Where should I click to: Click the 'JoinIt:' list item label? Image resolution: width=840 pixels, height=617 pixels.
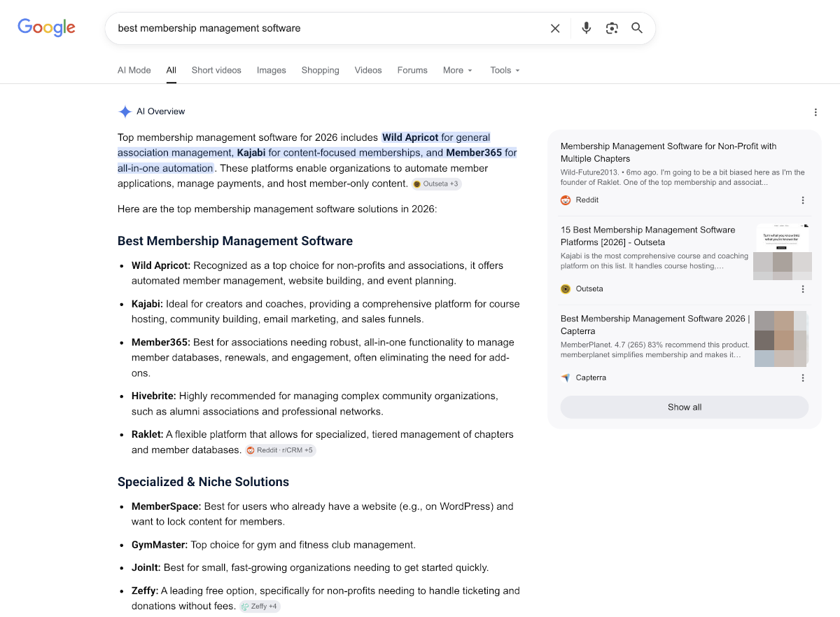(x=146, y=568)
